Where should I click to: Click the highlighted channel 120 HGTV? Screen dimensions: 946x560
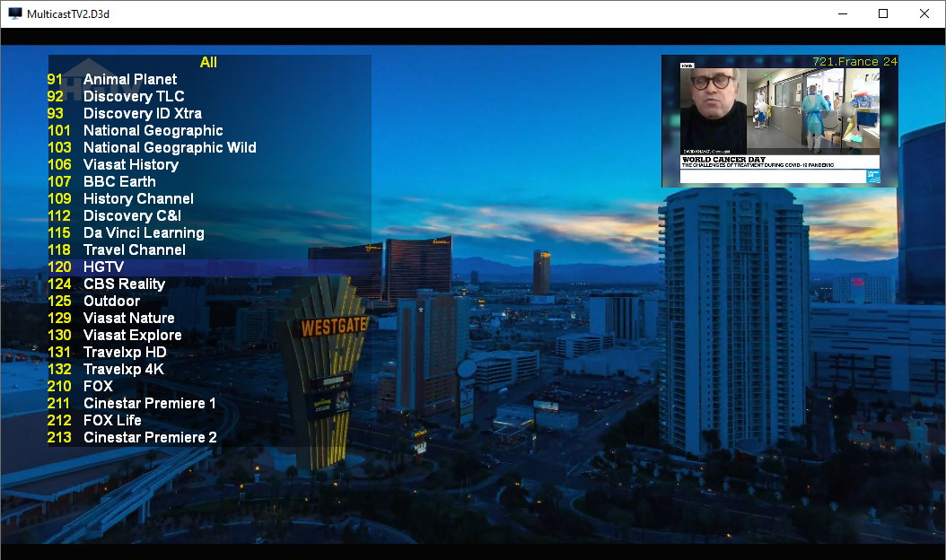click(209, 267)
